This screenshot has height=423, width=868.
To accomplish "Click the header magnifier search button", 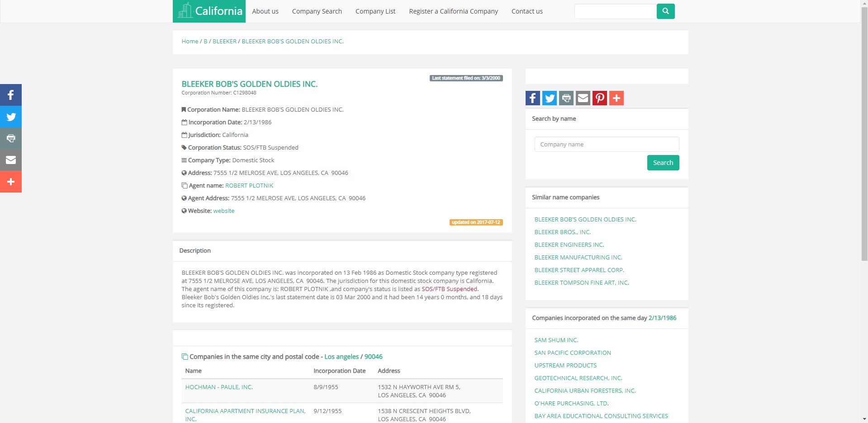I will 665,11.
